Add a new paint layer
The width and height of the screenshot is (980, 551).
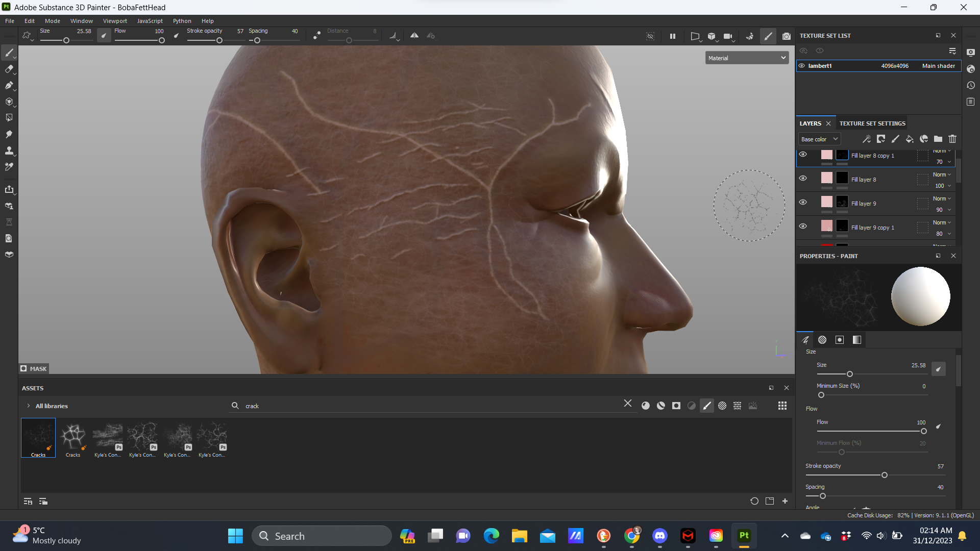(x=895, y=139)
